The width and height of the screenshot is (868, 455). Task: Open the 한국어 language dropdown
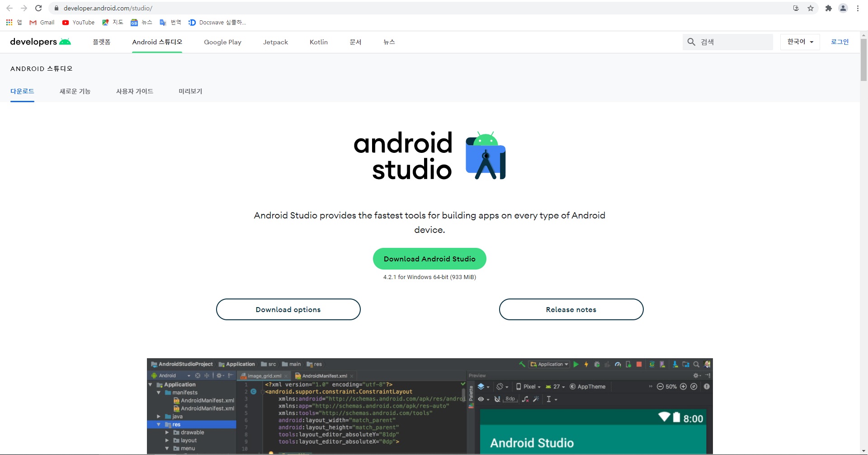click(800, 42)
